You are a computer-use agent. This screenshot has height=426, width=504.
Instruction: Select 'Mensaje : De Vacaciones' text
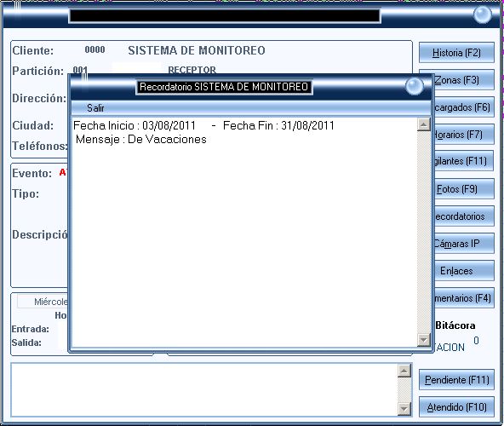click(141, 140)
